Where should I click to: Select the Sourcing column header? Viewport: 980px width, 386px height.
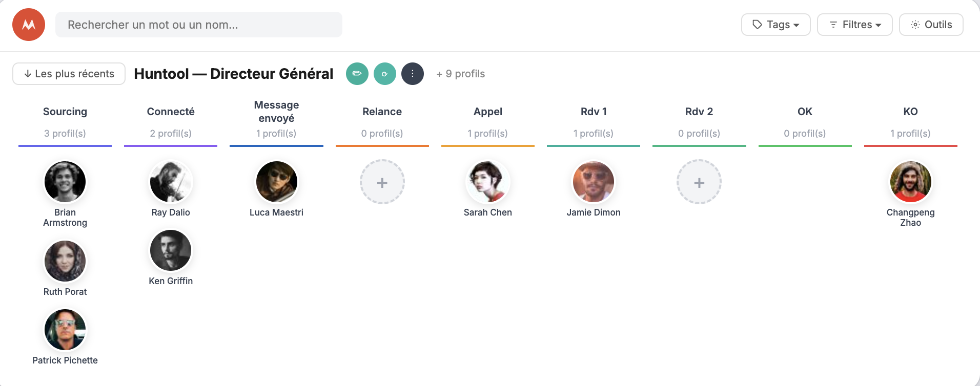(x=65, y=112)
